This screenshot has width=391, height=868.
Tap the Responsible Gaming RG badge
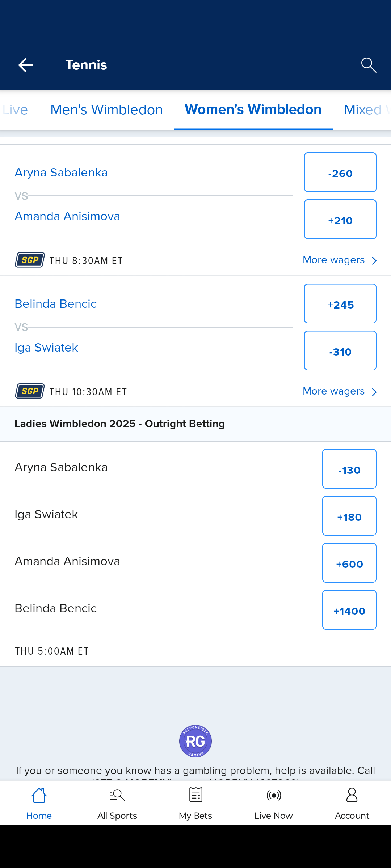pos(195,741)
